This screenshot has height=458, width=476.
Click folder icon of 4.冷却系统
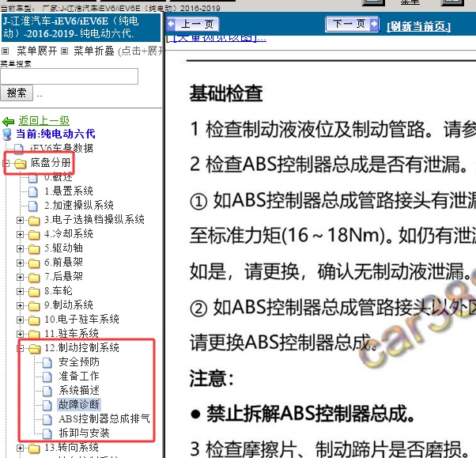pos(34,234)
